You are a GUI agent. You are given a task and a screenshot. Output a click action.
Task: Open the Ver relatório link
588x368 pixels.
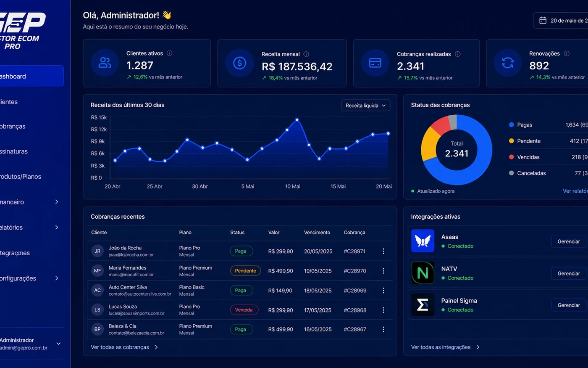coord(575,191)
